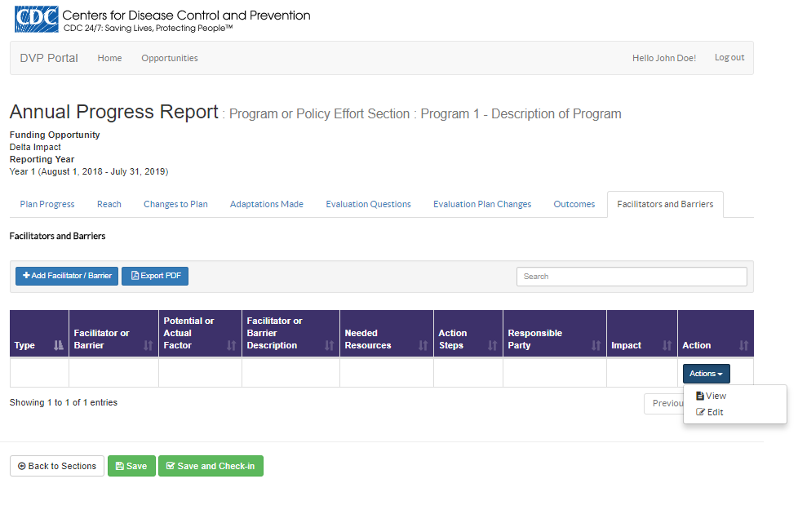The image size is (798, 532).
Task: Sort the Impact column
Action: pyautogui.click(x=667, y=345)
